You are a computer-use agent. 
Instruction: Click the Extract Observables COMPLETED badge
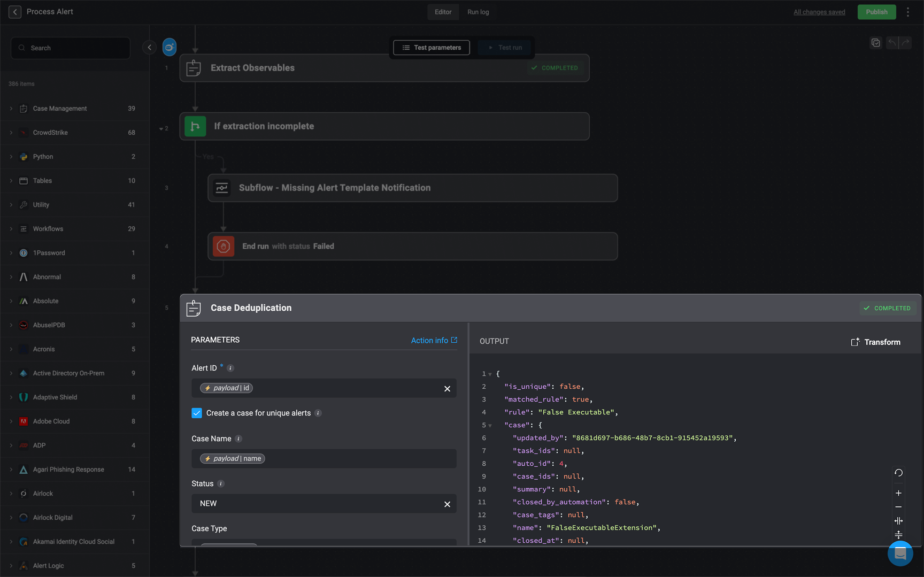click(555, 68)
